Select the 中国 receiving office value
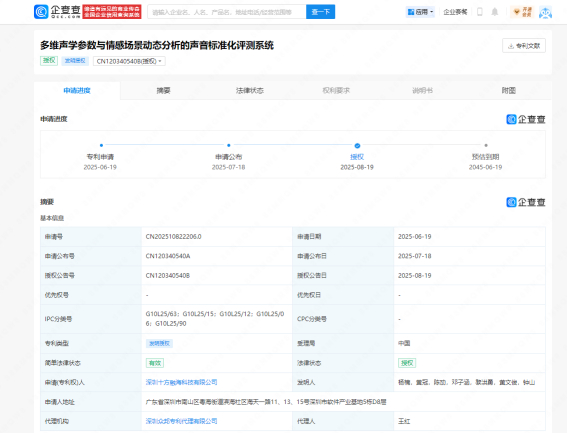 coord(404,343)
